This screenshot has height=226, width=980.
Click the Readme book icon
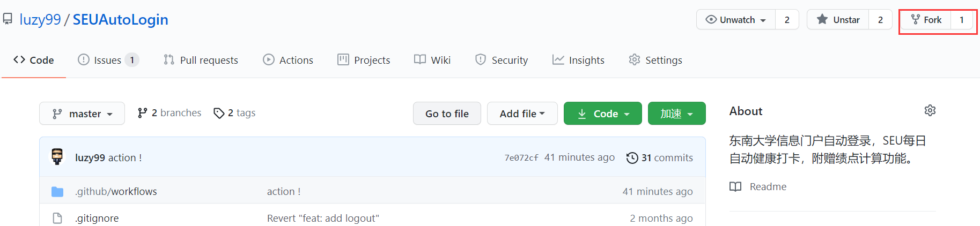tap(735, 186)
